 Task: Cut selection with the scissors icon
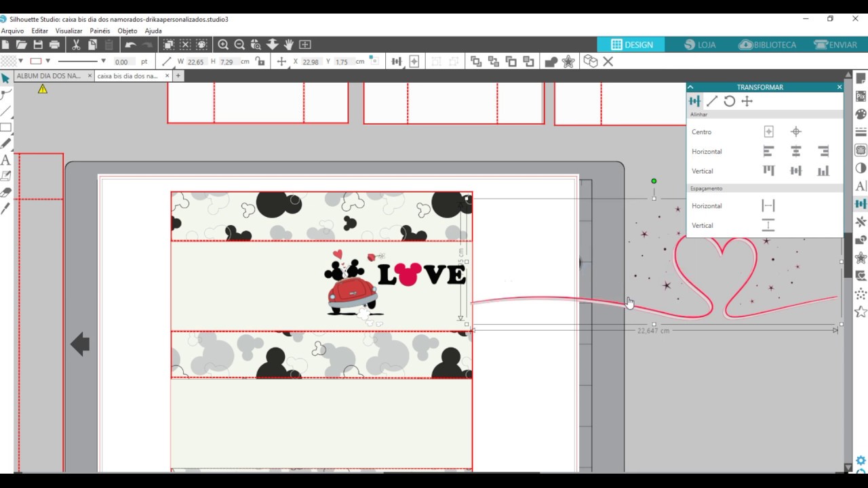[76, 45]
